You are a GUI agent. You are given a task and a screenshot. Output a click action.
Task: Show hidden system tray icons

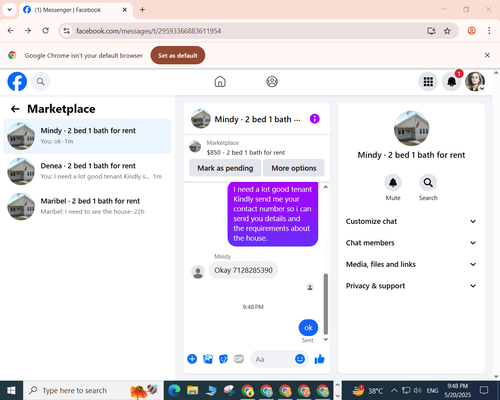(x=394, y=390)
